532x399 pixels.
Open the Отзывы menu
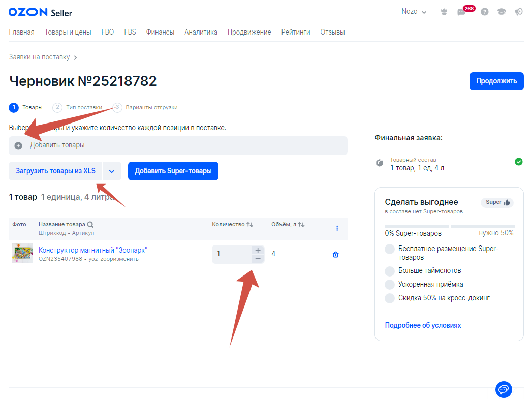click(x=332, y=32)
